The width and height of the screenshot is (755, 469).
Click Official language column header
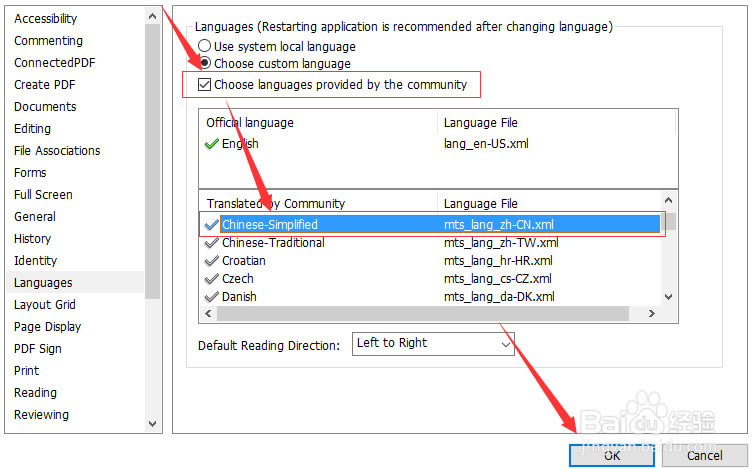[x=250, y=123]
